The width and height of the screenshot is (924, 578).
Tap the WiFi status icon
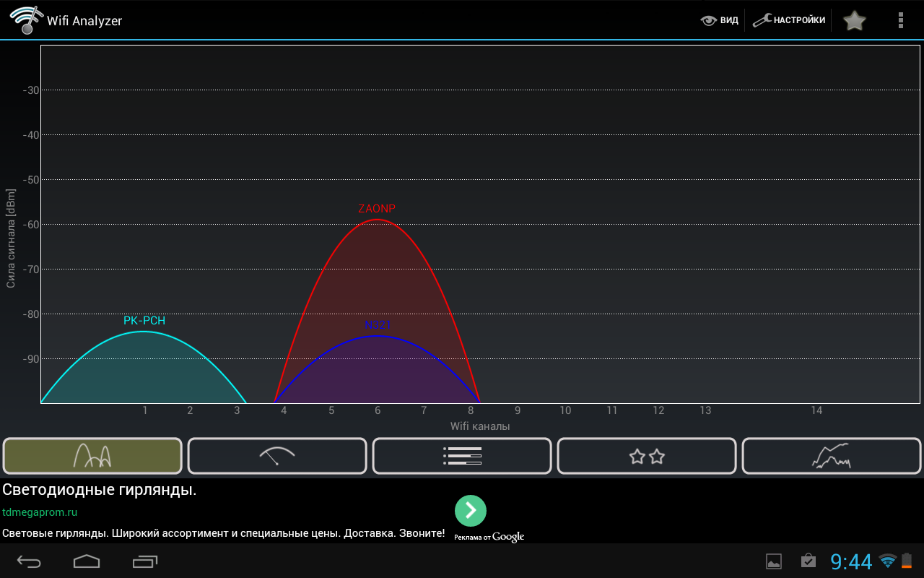888,561
